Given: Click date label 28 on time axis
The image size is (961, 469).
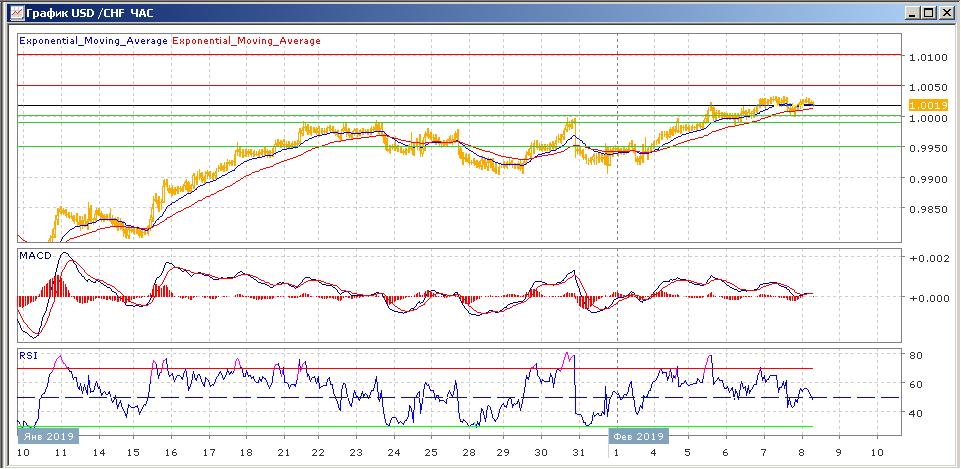Looking at the screenshot, I should coord(469,452).
